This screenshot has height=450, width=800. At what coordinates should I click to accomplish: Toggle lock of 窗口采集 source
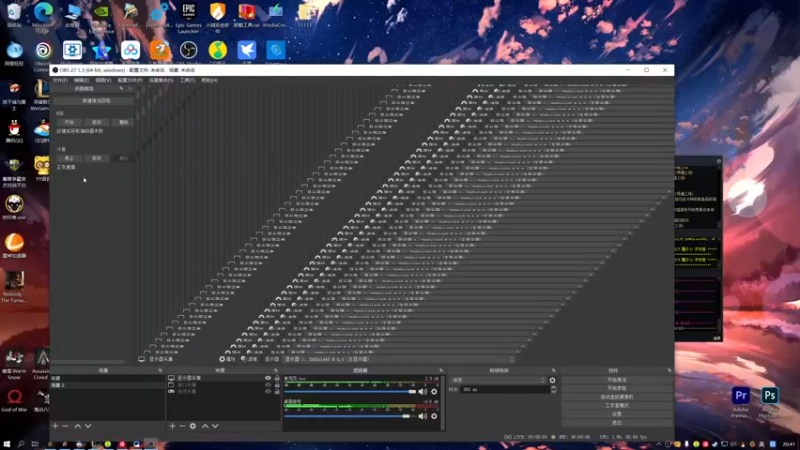277,385
